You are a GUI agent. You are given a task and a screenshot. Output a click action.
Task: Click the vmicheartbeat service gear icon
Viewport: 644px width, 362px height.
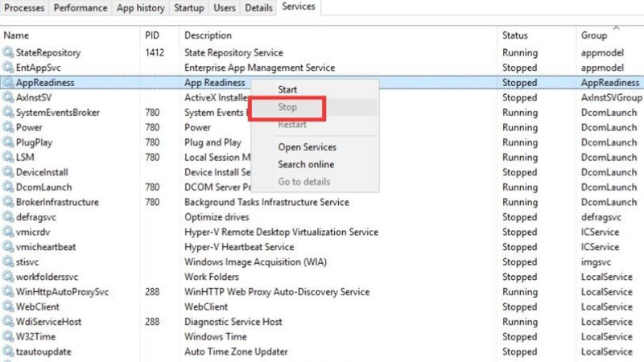[x=8, y=247]
